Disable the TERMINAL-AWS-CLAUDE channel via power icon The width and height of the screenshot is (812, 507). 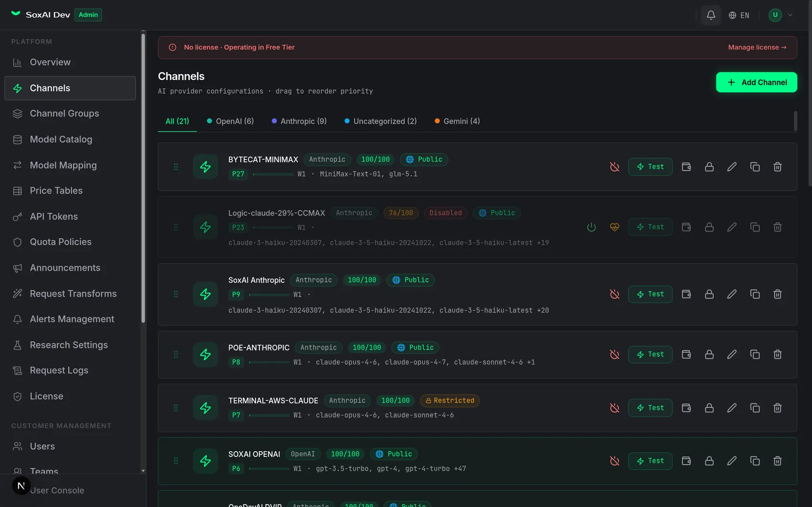[615, 408]
